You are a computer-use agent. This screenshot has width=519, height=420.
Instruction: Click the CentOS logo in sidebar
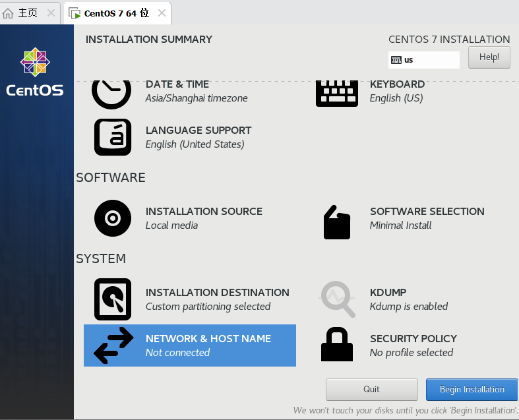(35, 72)
